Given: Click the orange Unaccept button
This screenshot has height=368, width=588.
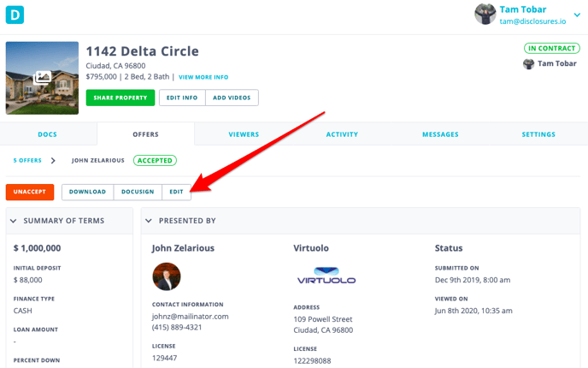Looking at the screenshot, I should tap(30, 192).
